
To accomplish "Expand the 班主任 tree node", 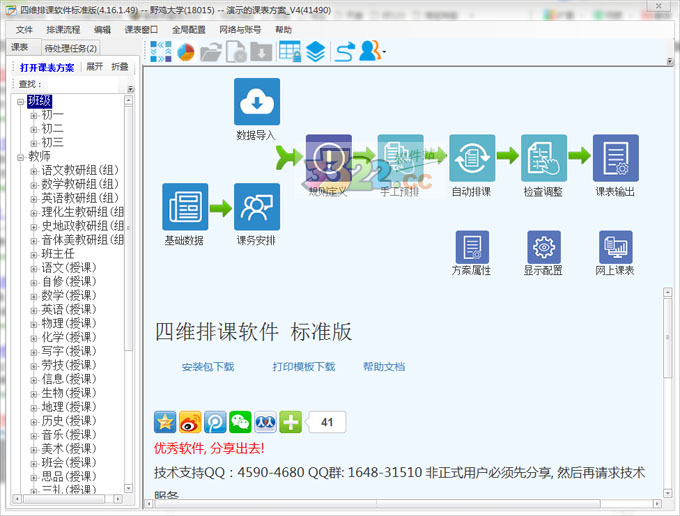I will point(34,255).
